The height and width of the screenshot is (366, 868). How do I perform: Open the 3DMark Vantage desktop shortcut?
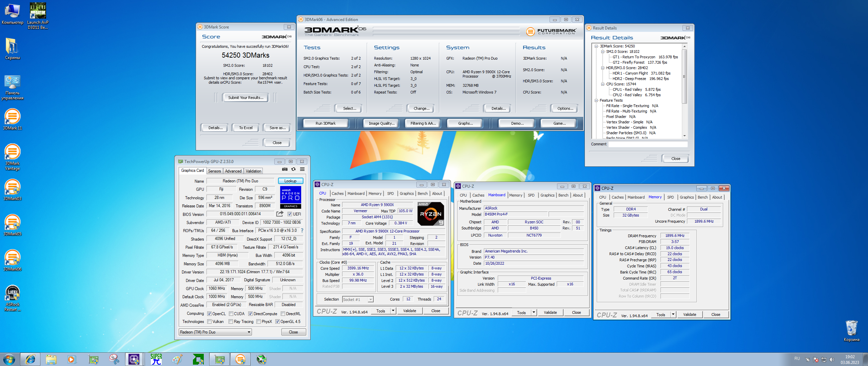point(13,157)
